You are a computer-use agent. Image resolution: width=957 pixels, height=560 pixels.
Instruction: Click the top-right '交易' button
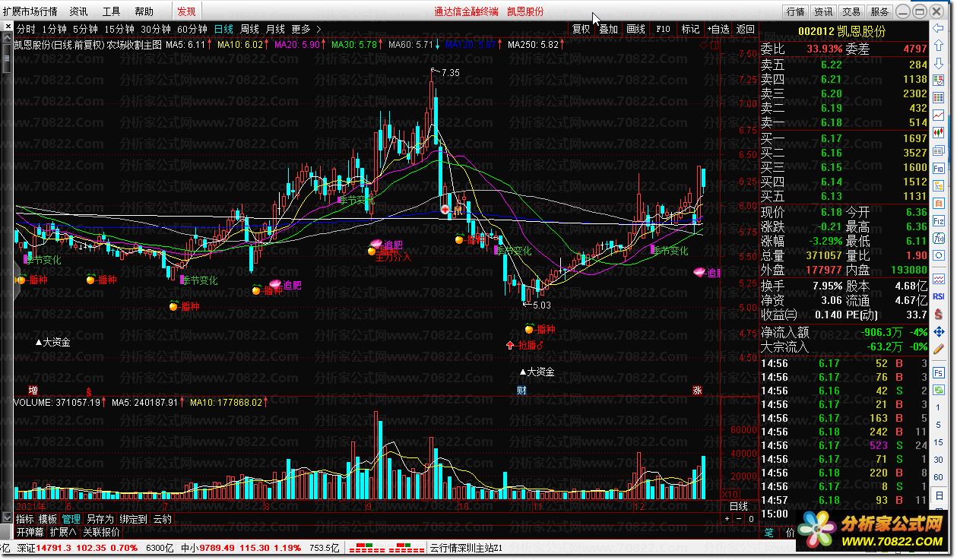(851, 11)
